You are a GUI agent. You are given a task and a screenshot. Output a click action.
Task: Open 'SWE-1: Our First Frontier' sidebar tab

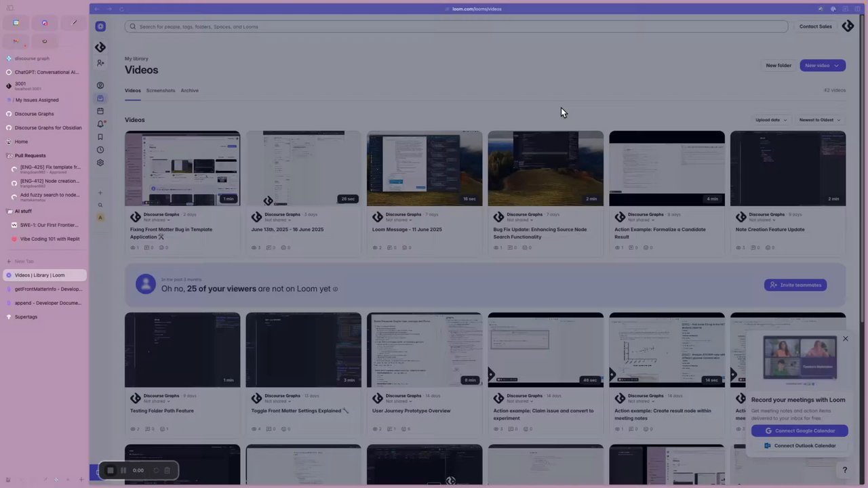coord(47,225)
